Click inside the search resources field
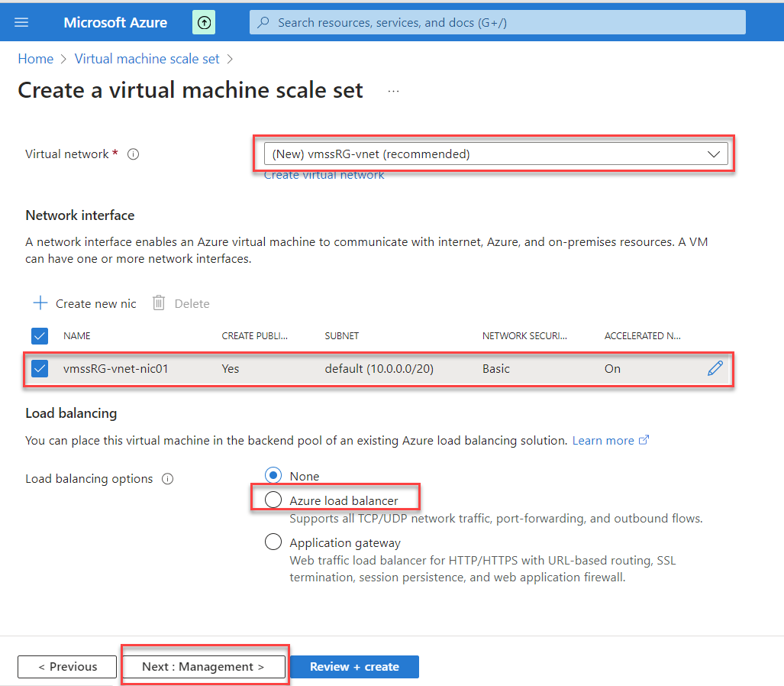This screenshot has width=784, height=686. (x=496, y=21)
